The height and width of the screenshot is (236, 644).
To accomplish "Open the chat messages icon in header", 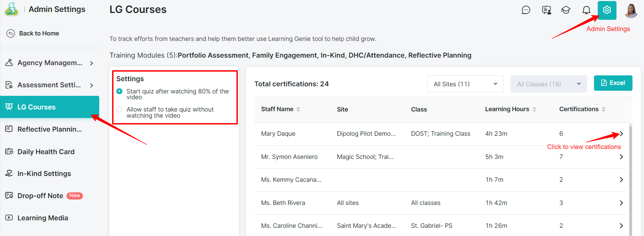I will click(x=526, y=10).
